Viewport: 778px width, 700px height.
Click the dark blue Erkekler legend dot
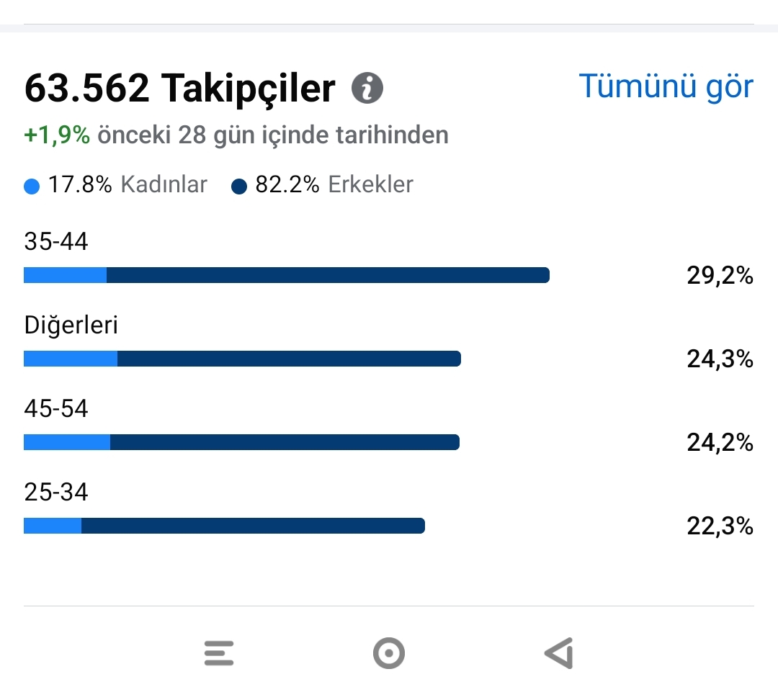point(239,187)
